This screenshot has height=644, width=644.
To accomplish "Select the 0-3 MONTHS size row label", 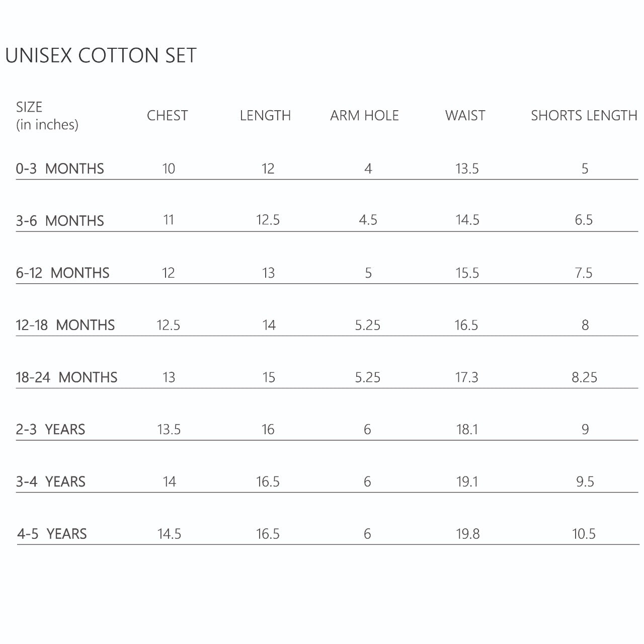I will [x=60, y=169].
